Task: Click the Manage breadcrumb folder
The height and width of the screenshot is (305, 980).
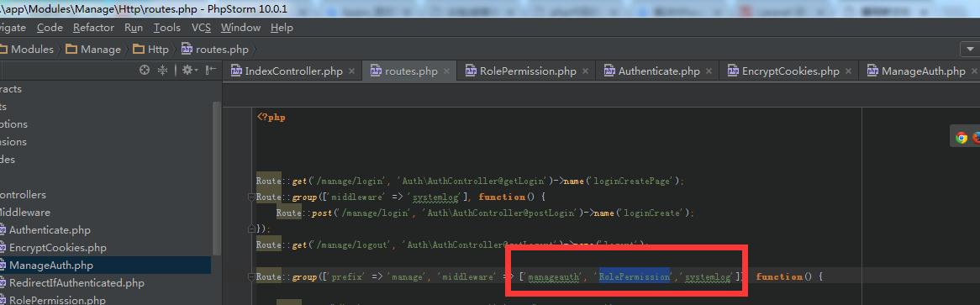Action: 94,49
